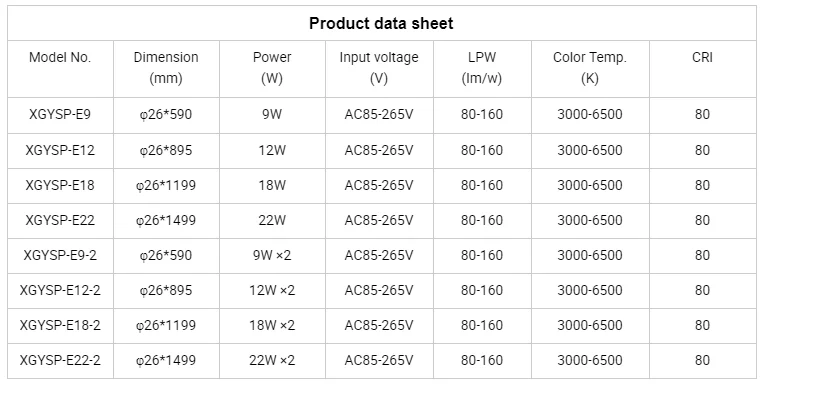
Task: Click the XGYSP-E9 model cell
Action: 60,114
